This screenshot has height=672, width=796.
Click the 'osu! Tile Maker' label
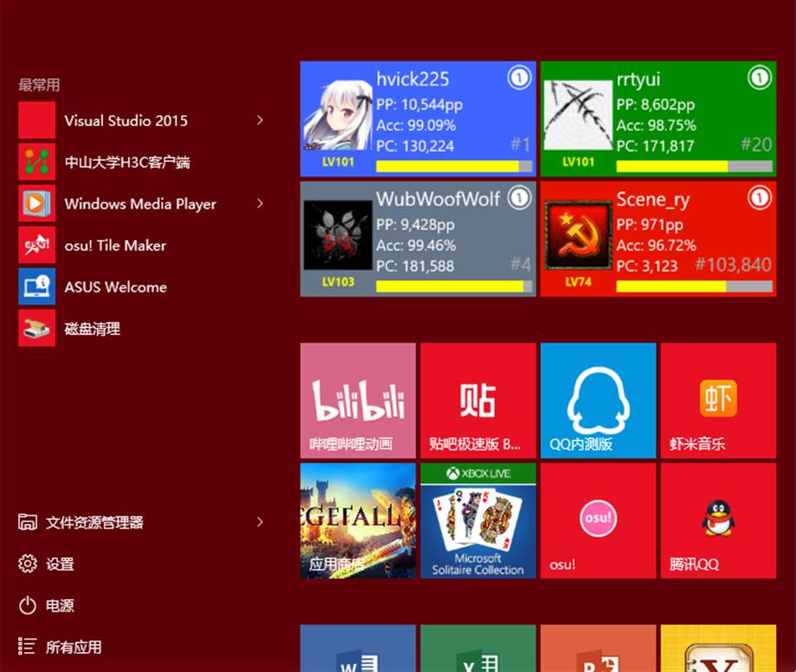[x=115, y=246]
